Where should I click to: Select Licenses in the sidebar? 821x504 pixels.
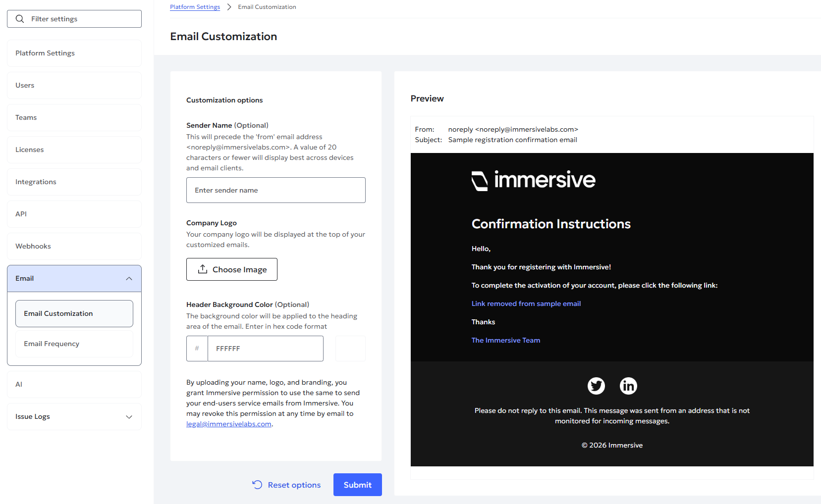74,150
